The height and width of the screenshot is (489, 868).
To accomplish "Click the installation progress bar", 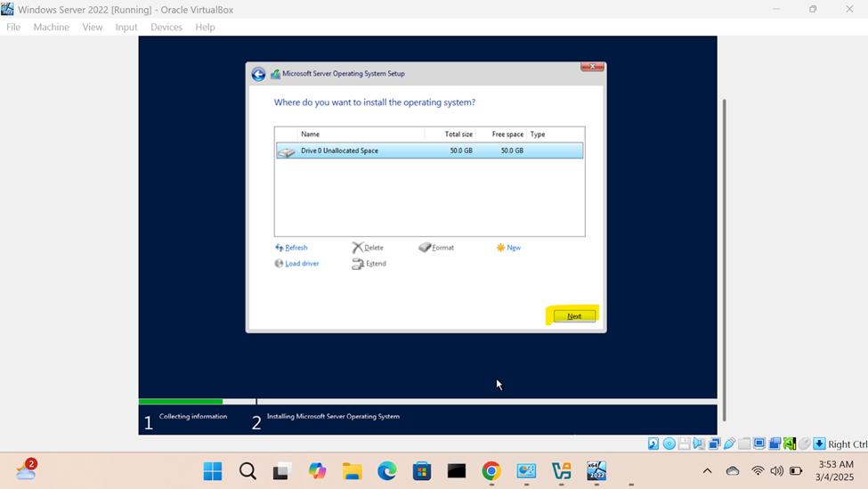I will click(x=427, y=402).
